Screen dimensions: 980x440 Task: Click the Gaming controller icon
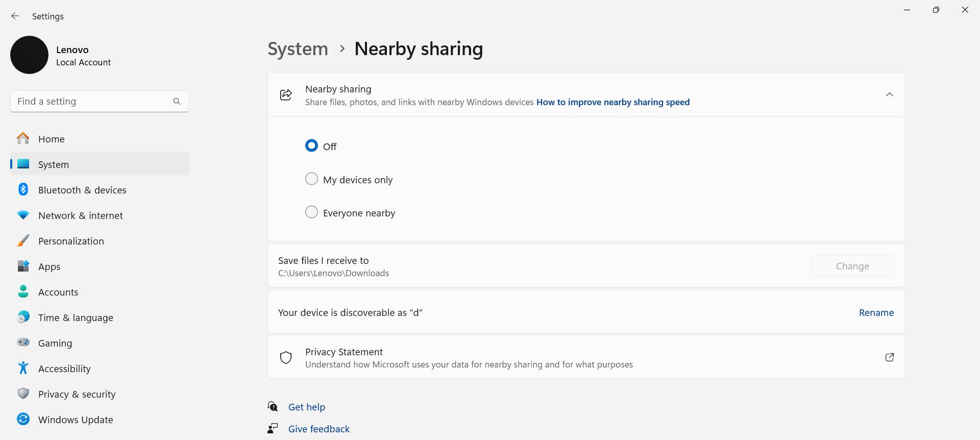tap(23, 343)
